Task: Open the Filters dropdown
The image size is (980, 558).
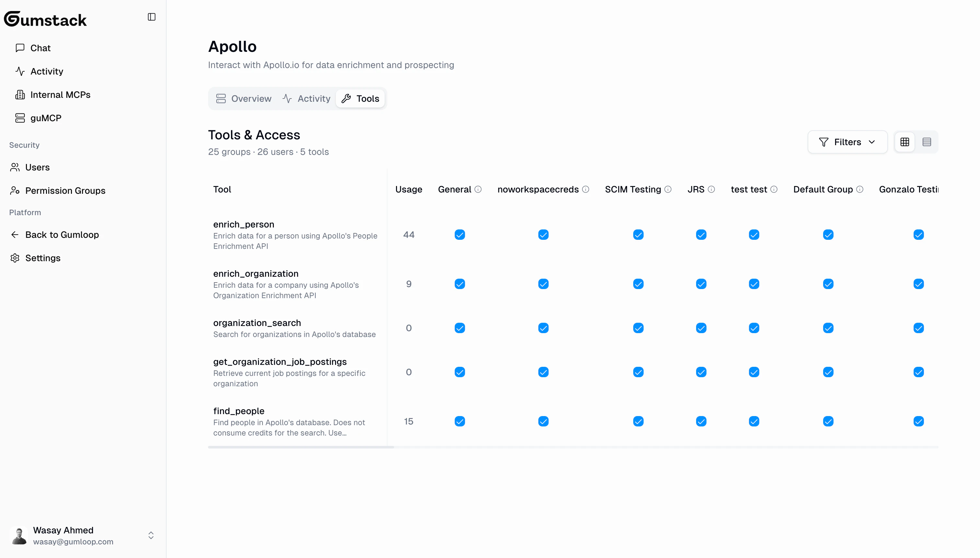Action: [x=846, y=142]
